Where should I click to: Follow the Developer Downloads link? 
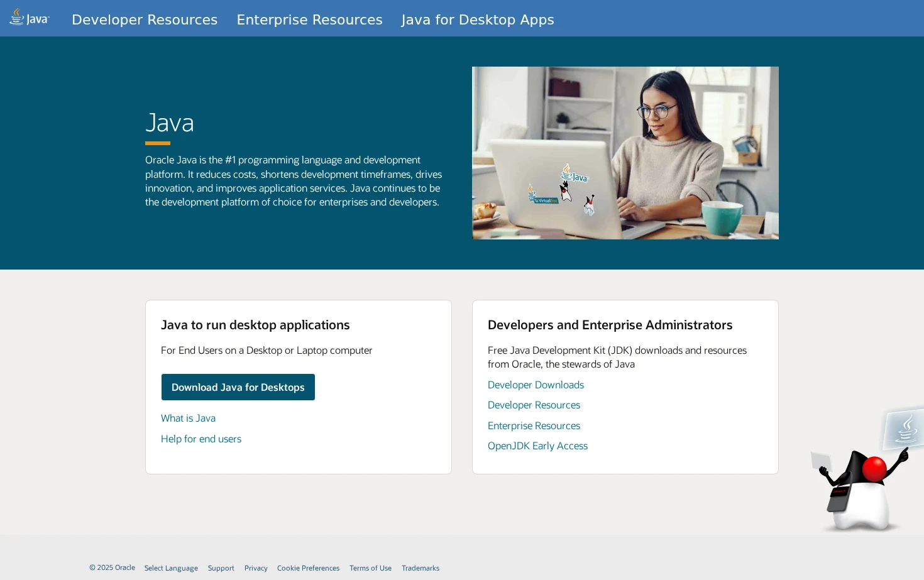point(536,385)
